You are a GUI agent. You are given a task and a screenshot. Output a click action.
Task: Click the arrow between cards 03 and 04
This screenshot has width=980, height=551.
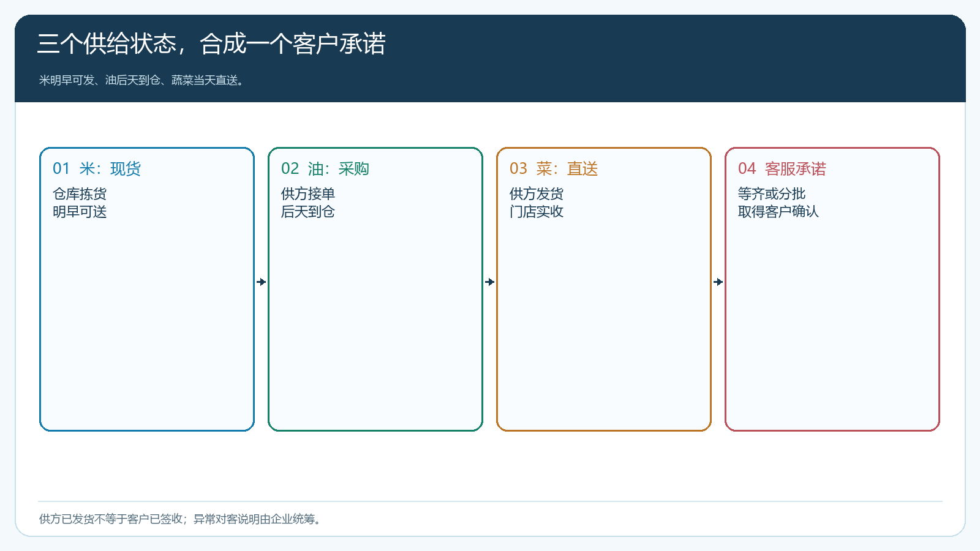click(718, 282)
